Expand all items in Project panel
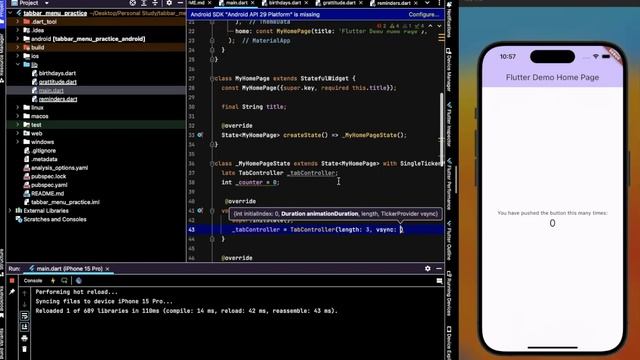Image resolution: width=640 pixels, height=360 pixels. point(144,3)
